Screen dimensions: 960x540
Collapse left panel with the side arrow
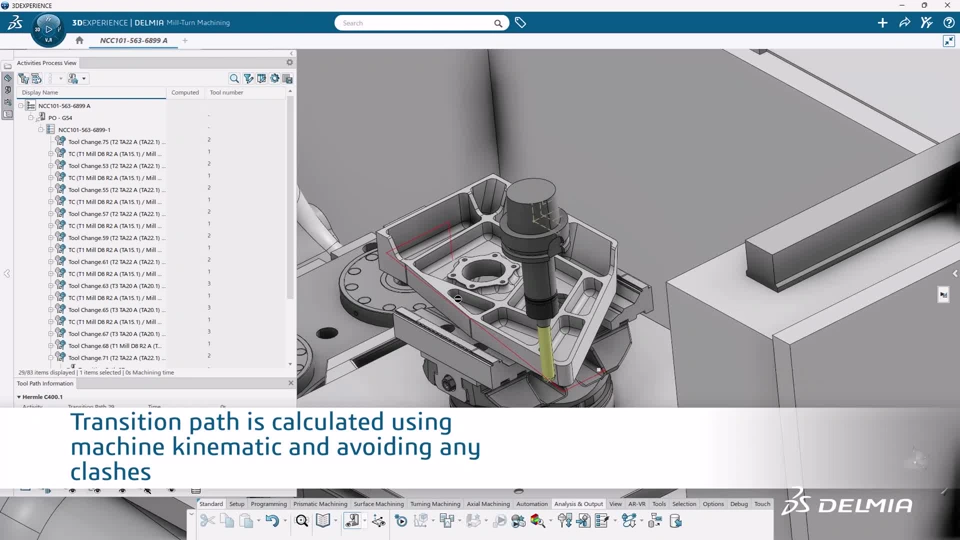7,274
